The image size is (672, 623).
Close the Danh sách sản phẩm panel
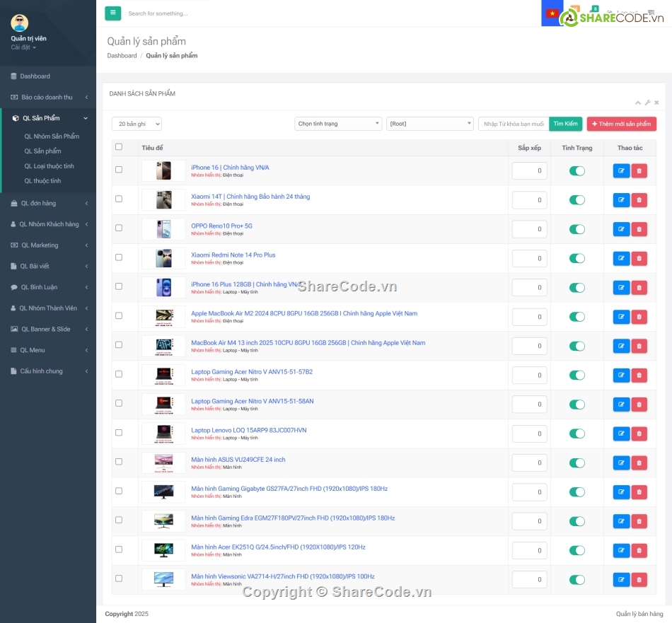click(x=656, y=103)
